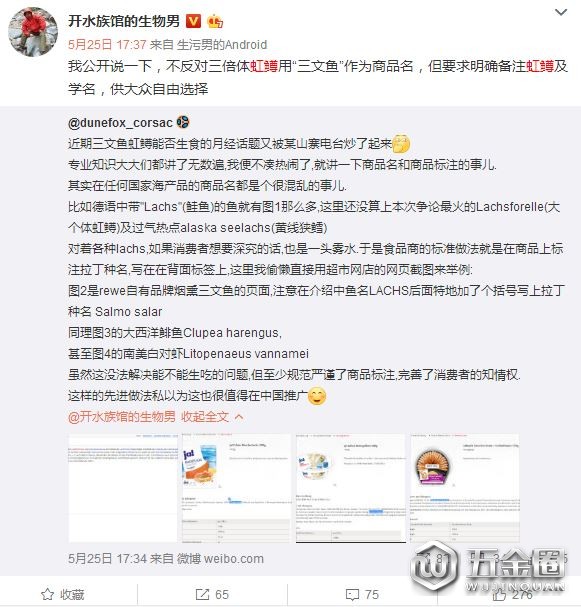The width and height of the screenshot is (581, 607).
Task: Click the thumbs-up membership badge icon
Action: coord(215,21)
